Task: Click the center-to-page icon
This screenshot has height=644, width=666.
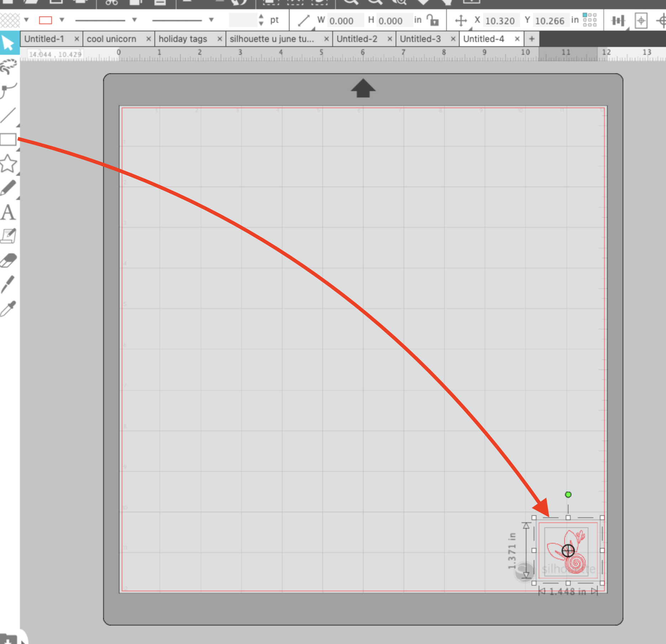Action: point(641,21)
